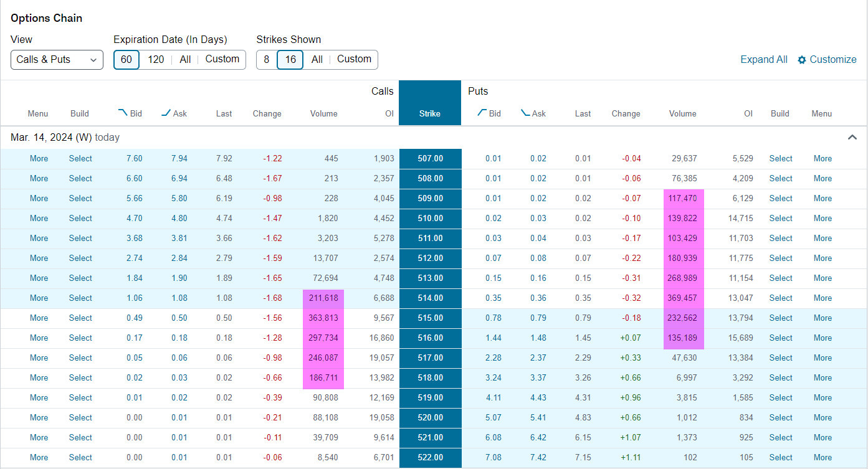Click calls Change column header
The image size is (868, 469).
[x=267, y=113]
